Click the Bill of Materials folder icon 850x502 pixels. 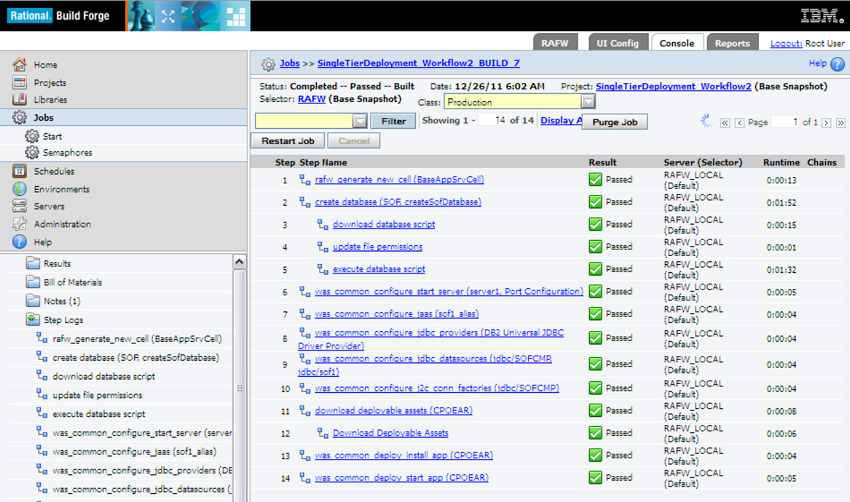tap(33, 282)
